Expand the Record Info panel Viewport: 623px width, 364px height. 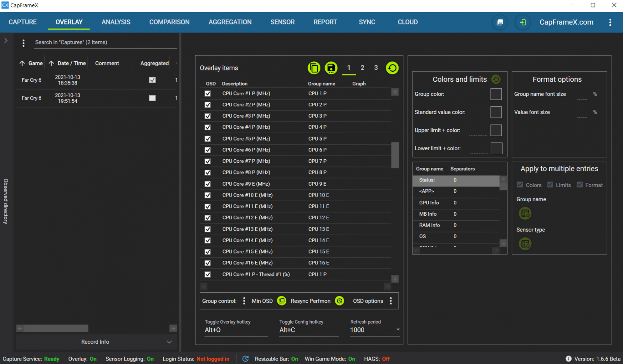point(169,342)
